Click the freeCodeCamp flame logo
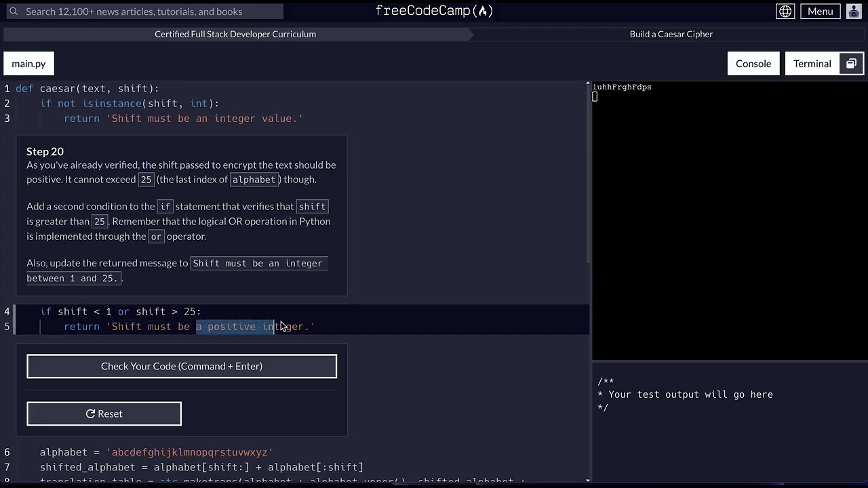 click(x=434, y=11)
